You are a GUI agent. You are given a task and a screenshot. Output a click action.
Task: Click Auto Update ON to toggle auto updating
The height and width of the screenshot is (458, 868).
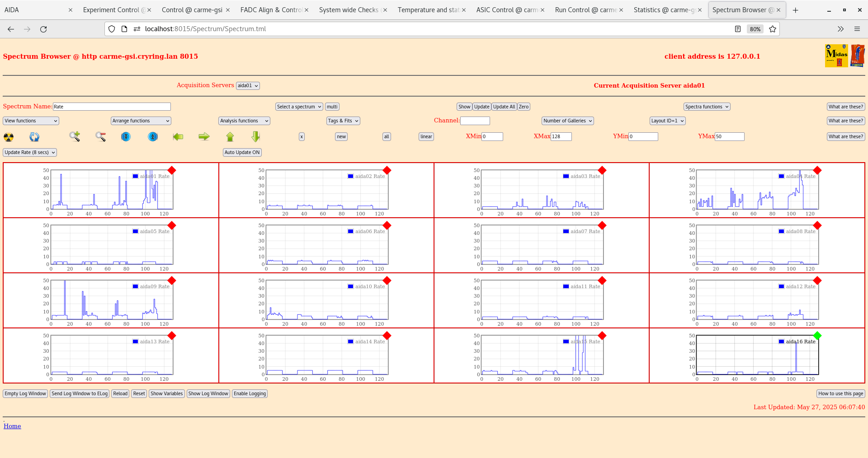pyautogui.click(x=242, y=152)
